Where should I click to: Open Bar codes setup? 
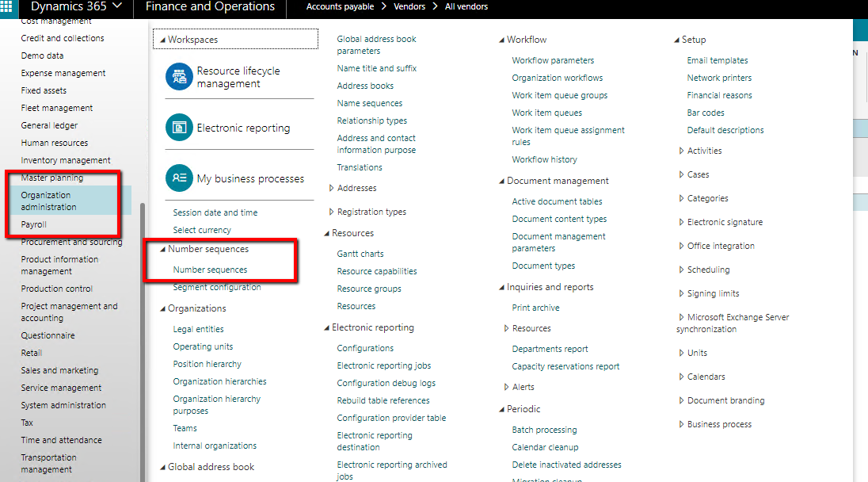(x=706, y=113)
